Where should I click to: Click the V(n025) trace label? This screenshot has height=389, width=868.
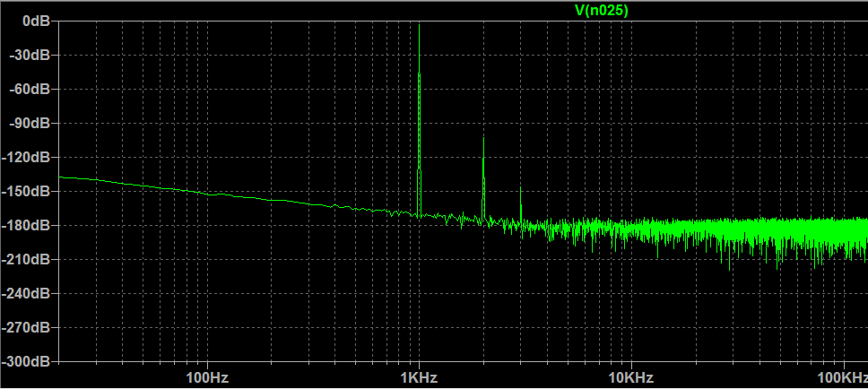[602, 10]
